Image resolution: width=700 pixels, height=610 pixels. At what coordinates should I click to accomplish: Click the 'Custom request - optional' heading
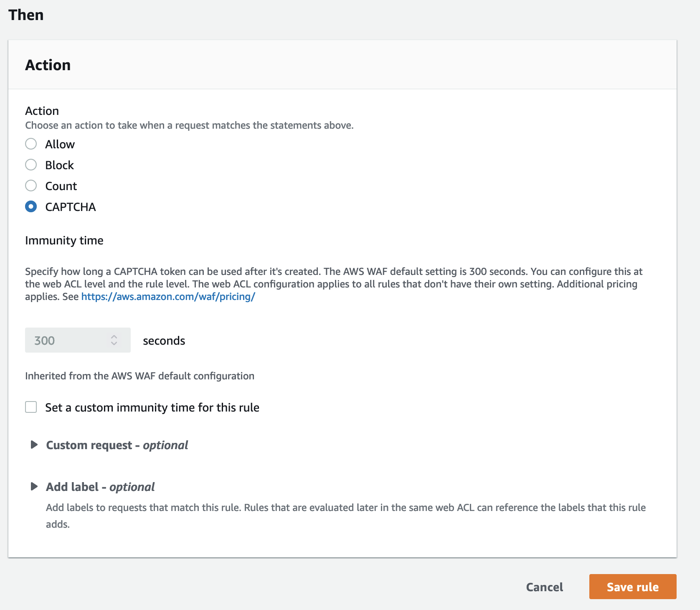tap(117, 445)
